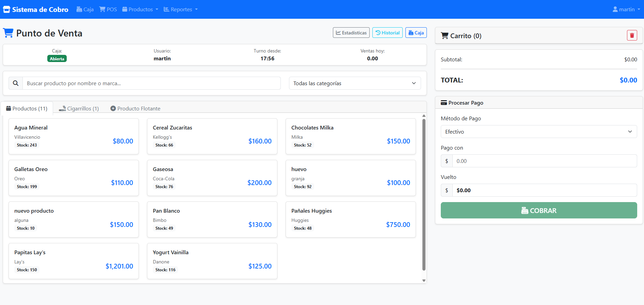This screenshot has width=644, height=305.
Task: Open Estadísticas chart button
Action: pos(351,33)
